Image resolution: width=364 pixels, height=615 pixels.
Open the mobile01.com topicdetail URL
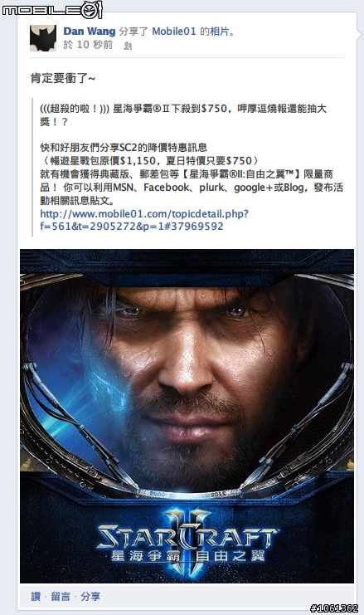(144, 220)
